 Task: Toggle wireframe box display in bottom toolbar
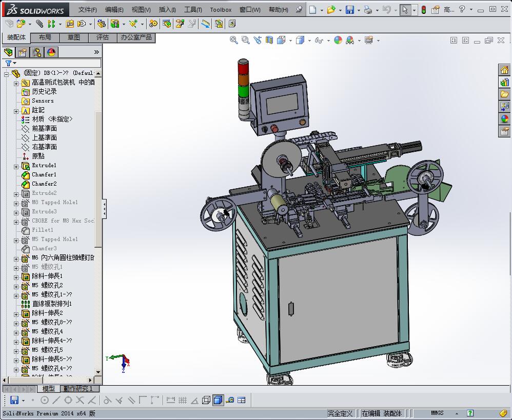pos(206,400)
